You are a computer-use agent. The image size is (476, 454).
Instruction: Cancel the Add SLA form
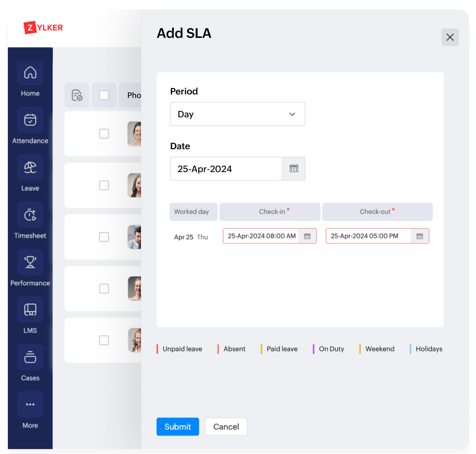[226, 427]
